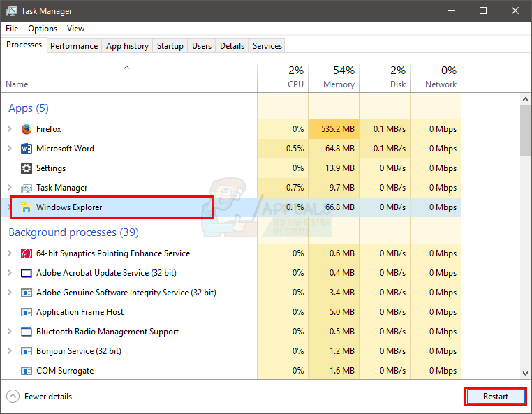The height and width of the screenshot is (414, 532).
Task: Open the Startup tab
Action: [170, 46]
